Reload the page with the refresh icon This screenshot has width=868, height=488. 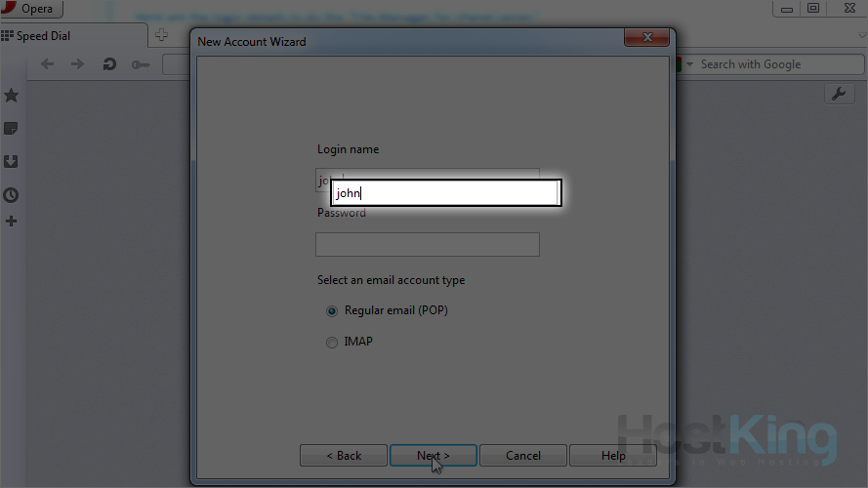pyautogui.click(x=109, y=65)
